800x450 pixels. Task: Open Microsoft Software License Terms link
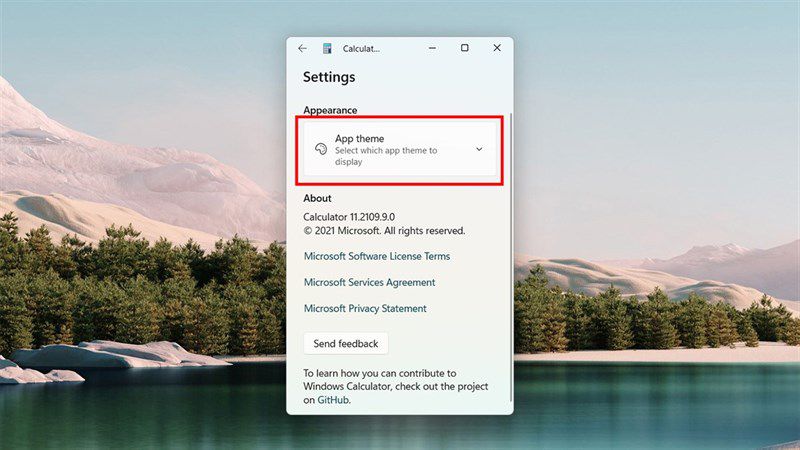click(377, 256)
